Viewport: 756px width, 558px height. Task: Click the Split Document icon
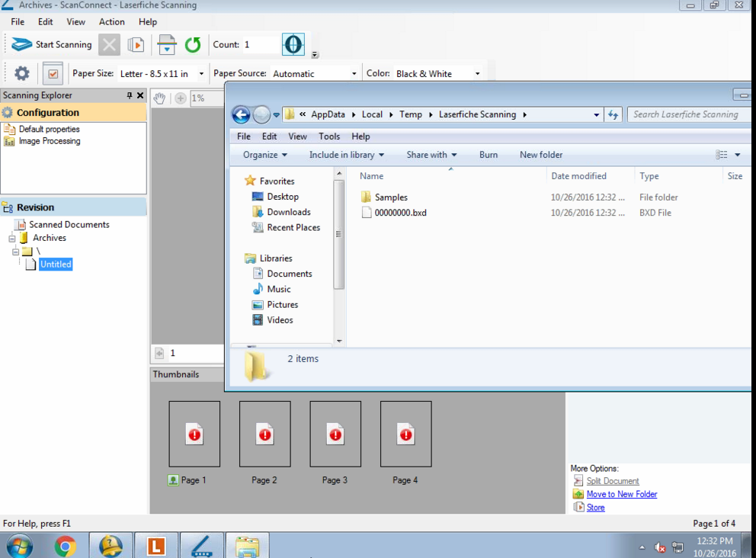[578, 481]
